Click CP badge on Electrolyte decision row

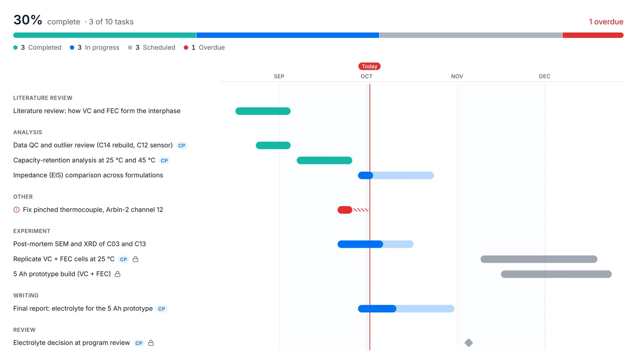(139, 343)
